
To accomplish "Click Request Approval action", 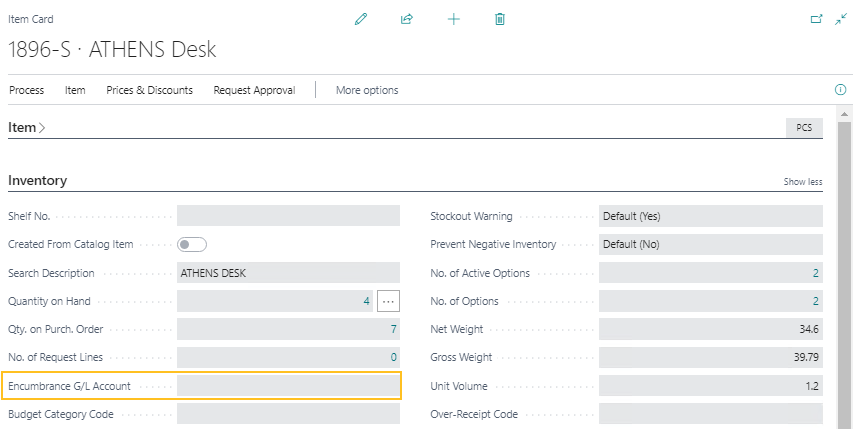I will tap(254, 90).
